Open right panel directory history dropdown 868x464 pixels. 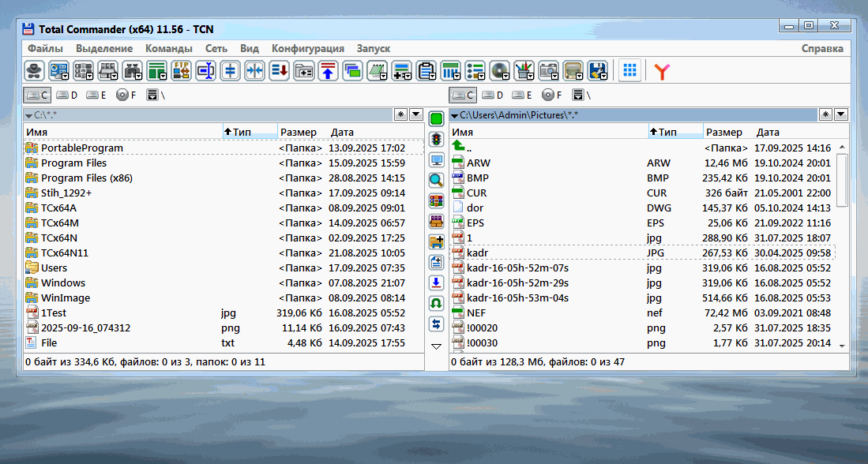coord(841,115)
